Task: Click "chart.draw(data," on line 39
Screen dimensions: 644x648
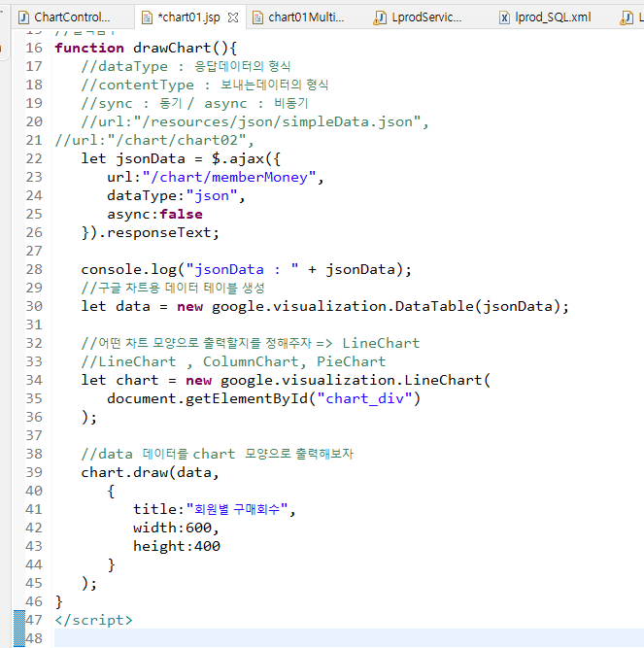Action: click(x=150, y=472)
